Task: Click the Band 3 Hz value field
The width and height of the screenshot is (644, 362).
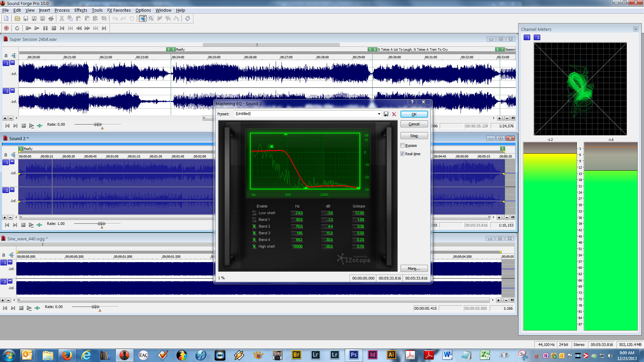Action: pyautogui.click(x=298, y=233)
